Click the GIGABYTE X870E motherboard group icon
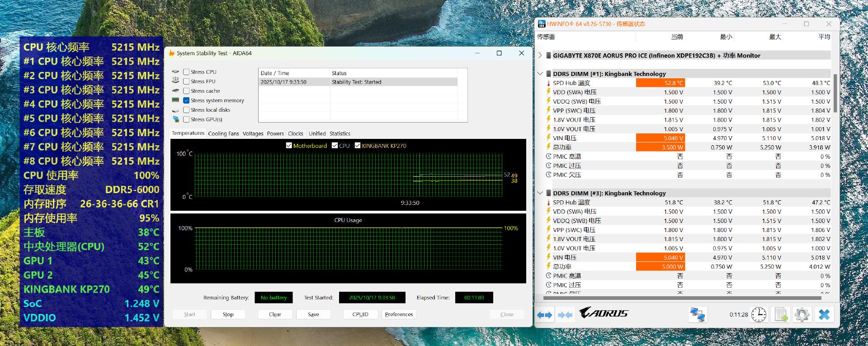Screen dimensions: 868x346 547,56
